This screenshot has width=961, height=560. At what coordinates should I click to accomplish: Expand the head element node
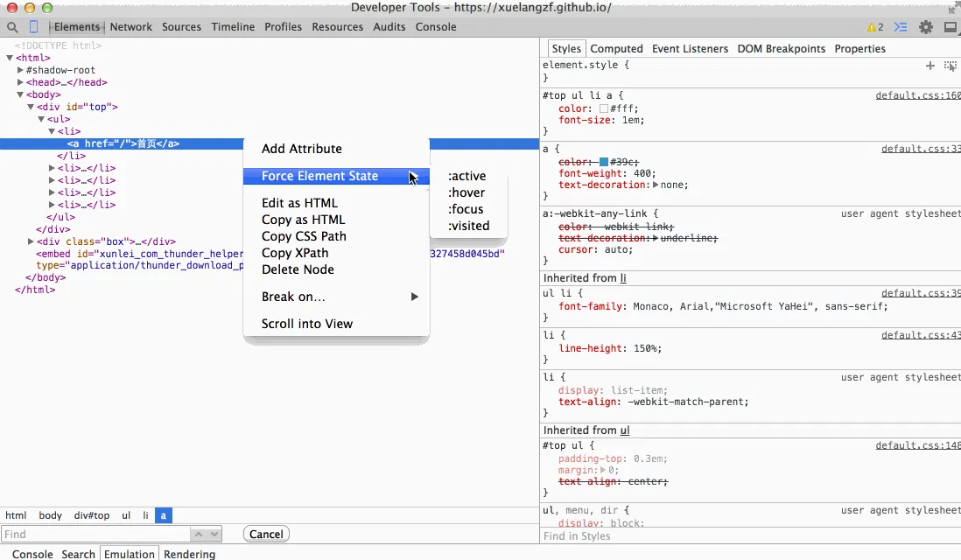click(x=20, y=82)
